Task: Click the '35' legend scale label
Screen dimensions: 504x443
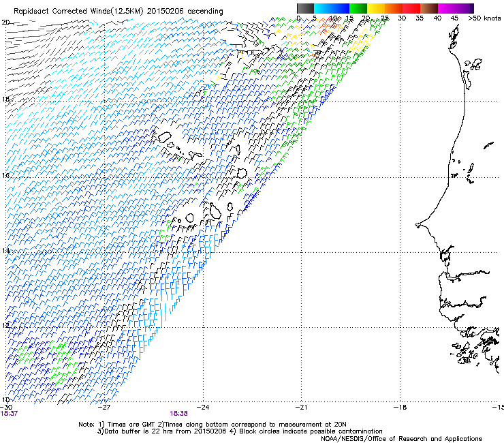Action: tap(420, 18)
